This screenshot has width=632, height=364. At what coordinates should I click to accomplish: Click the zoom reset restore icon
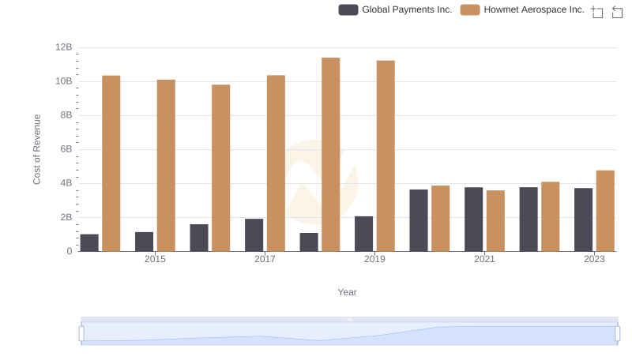617,12
